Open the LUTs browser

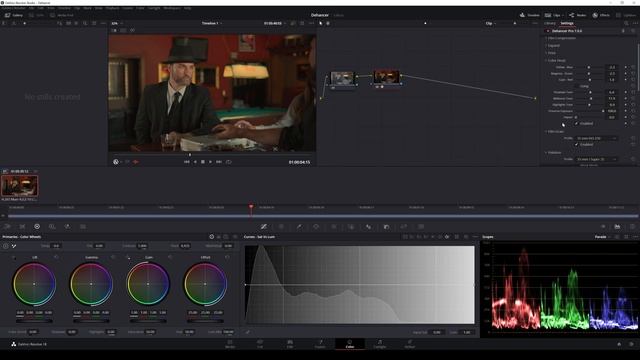tap(36, 15)
